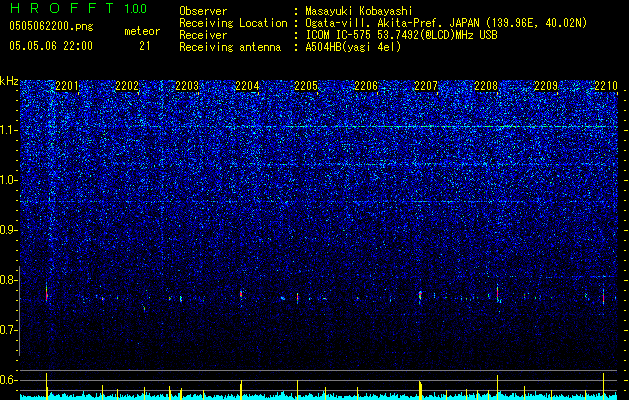
Task: Click the 2210 time marker
Action: point(606,86)
